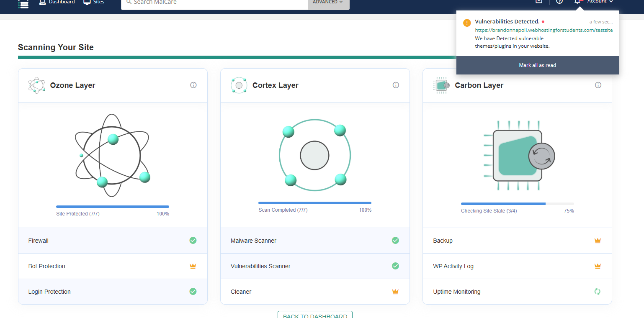
Task: Click the large Cortex ring illustration
Action: pos(314,156)
